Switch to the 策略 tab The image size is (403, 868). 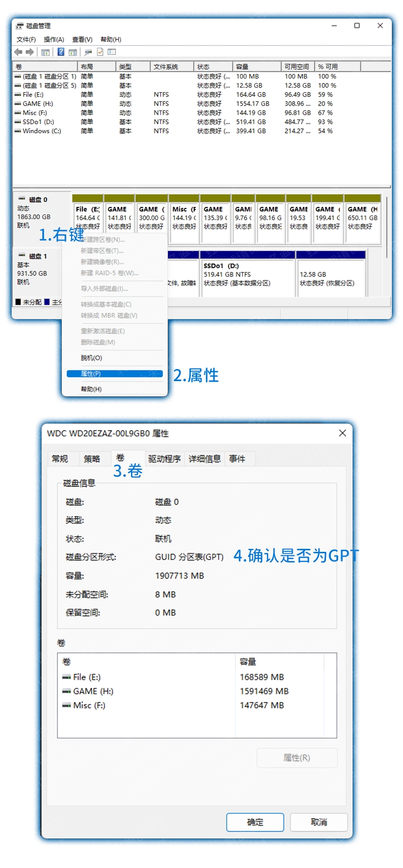pos(92,459)
